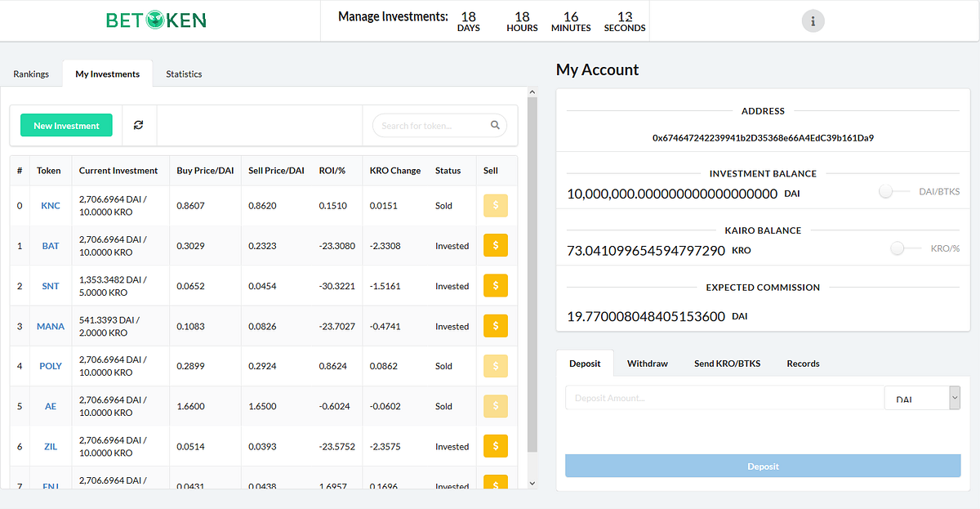980x509 pixels.
Task: Open the BAT token link
Action: pyautogui.click(x=51, y=246)
